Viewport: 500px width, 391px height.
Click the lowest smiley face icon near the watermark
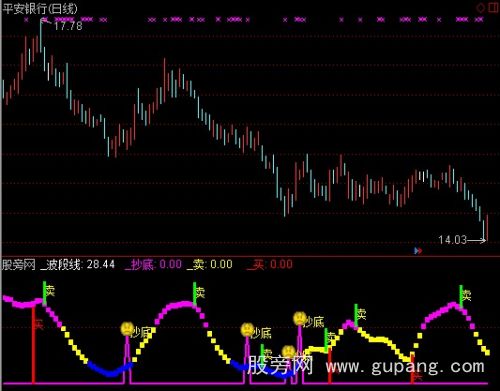point(288,352)
